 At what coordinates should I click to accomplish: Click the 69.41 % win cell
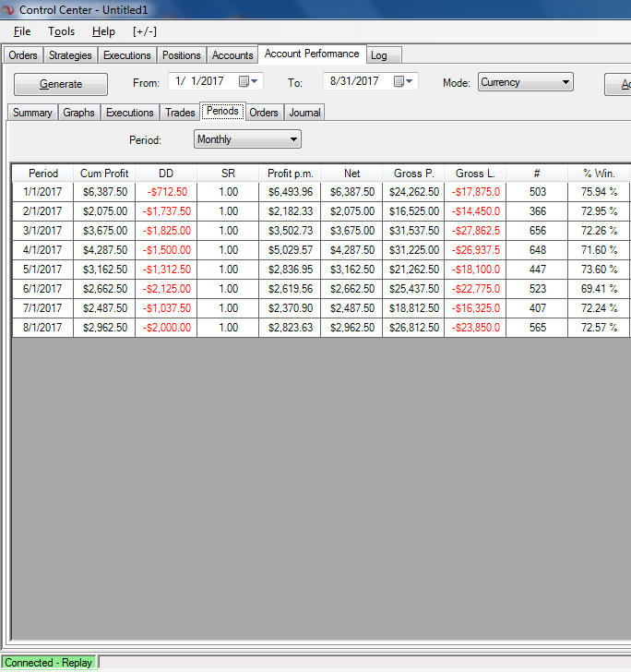[599, 289]
